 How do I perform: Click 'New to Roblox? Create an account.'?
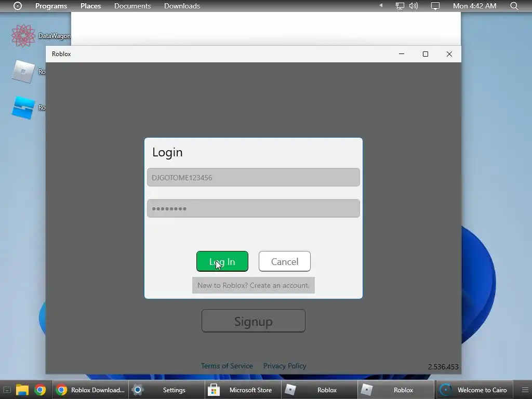254,285
